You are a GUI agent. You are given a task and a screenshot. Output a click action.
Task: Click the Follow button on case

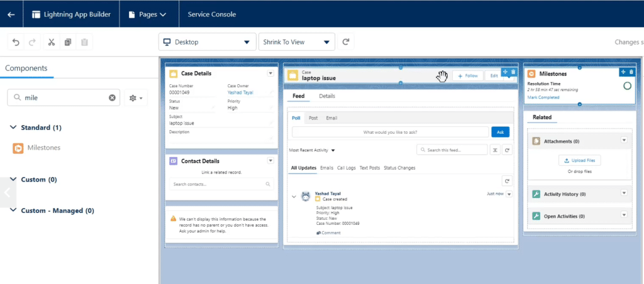468,76
